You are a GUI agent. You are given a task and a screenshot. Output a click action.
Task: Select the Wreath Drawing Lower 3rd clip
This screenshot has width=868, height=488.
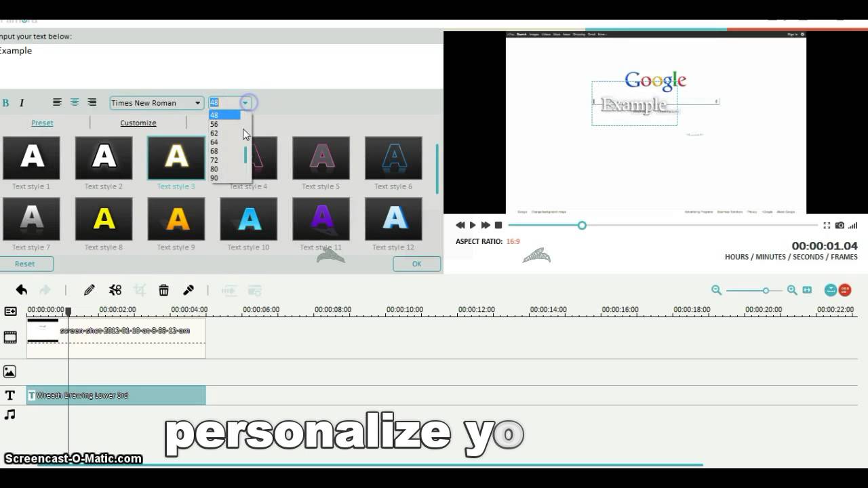point(116,395)
